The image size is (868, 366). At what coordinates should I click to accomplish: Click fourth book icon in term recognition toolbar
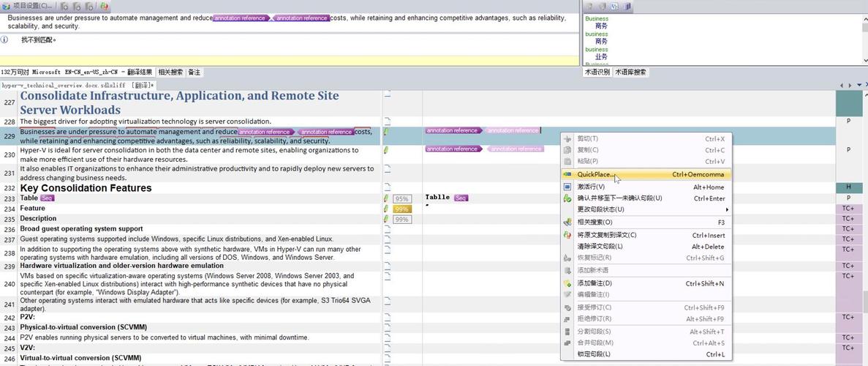click(627, 7)
